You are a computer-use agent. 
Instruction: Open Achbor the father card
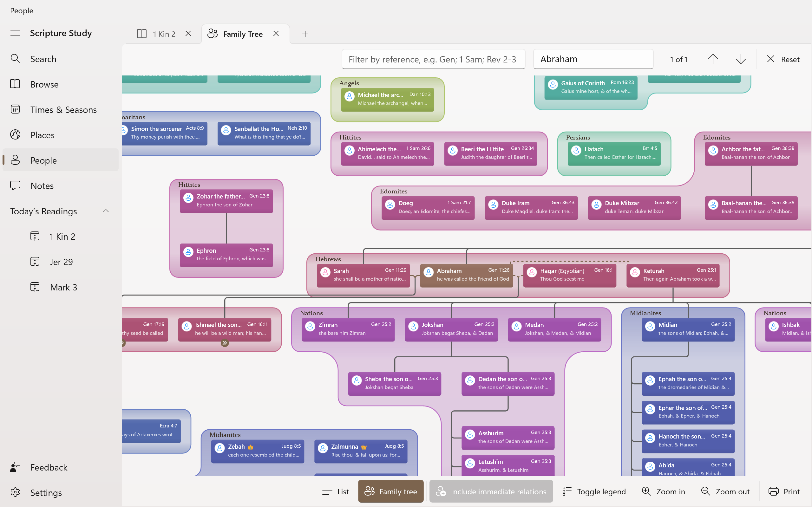[751, 153]
